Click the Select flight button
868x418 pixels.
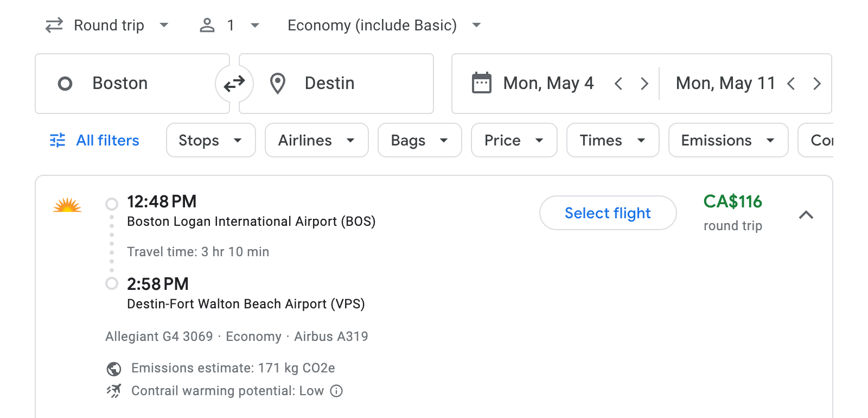point(608,213)
